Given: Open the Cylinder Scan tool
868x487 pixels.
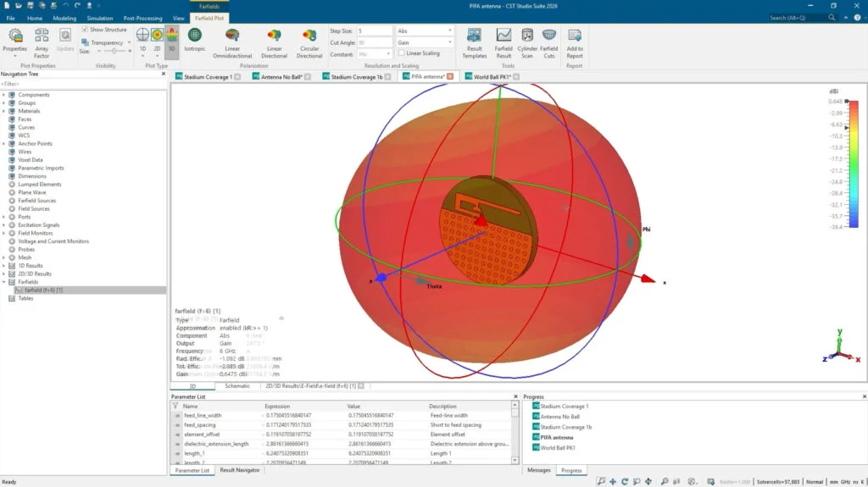Looking at the screenshot, I should click(x=527, y=43).
